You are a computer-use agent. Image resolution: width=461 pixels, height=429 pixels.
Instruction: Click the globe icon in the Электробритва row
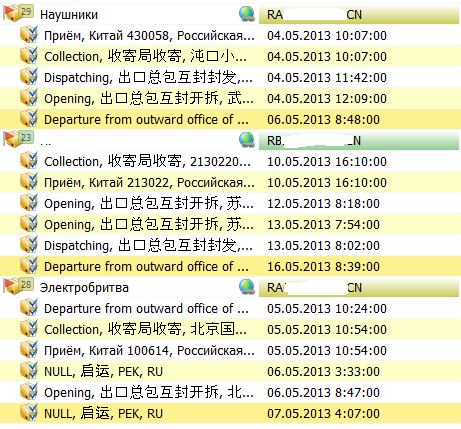pyautogui.click(x=247, y=287)
